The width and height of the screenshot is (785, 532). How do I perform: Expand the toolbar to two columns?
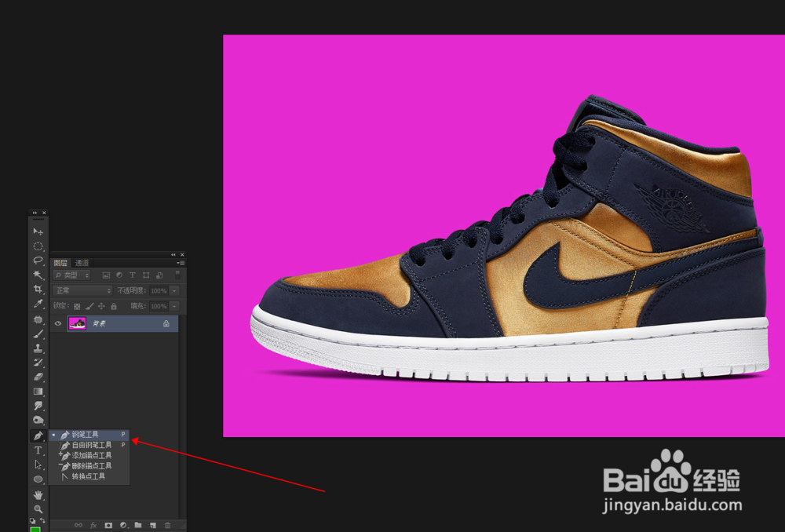click(x=35, y=213)
